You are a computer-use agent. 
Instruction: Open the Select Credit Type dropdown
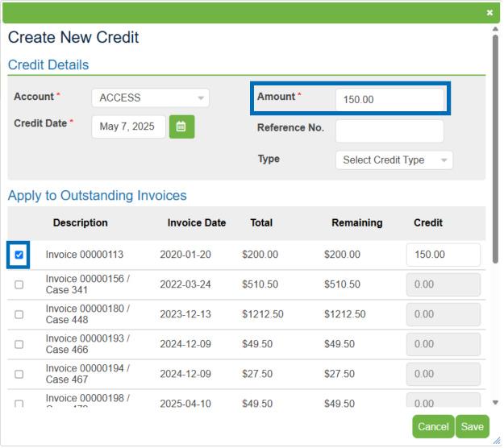coord(394,160)
